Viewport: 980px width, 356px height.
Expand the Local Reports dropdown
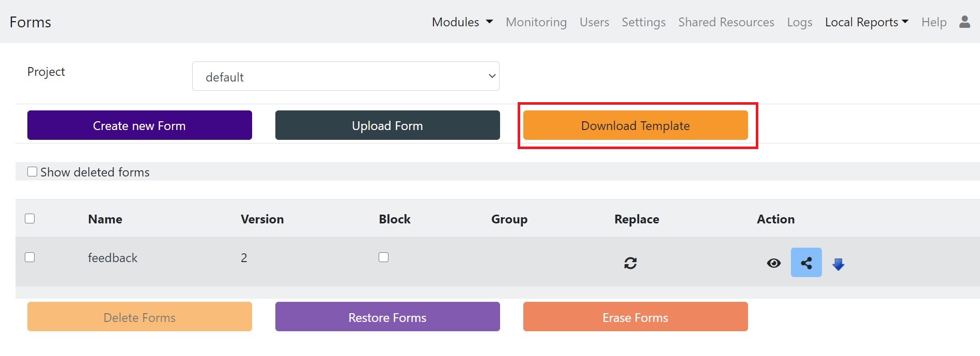(x=866, y=22)
